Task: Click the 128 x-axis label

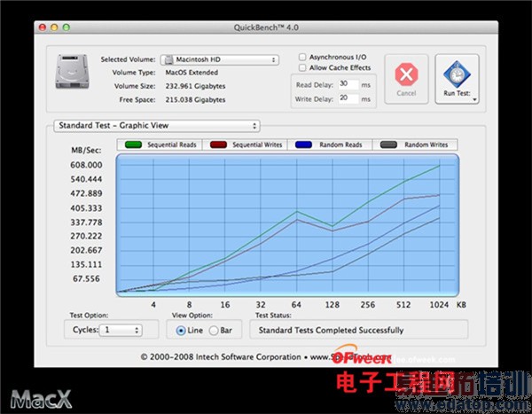Action: pyautogui.click(x=332, y=305)
